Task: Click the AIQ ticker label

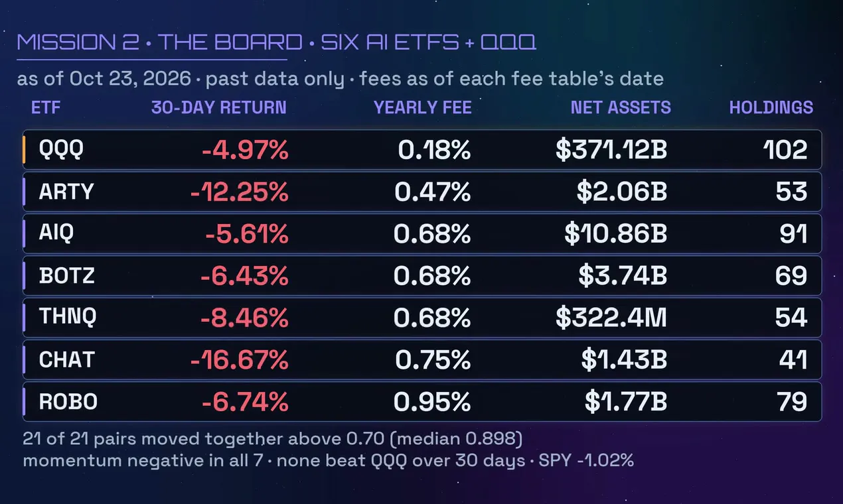Action: pyautogui.click(x=55, y=234)
